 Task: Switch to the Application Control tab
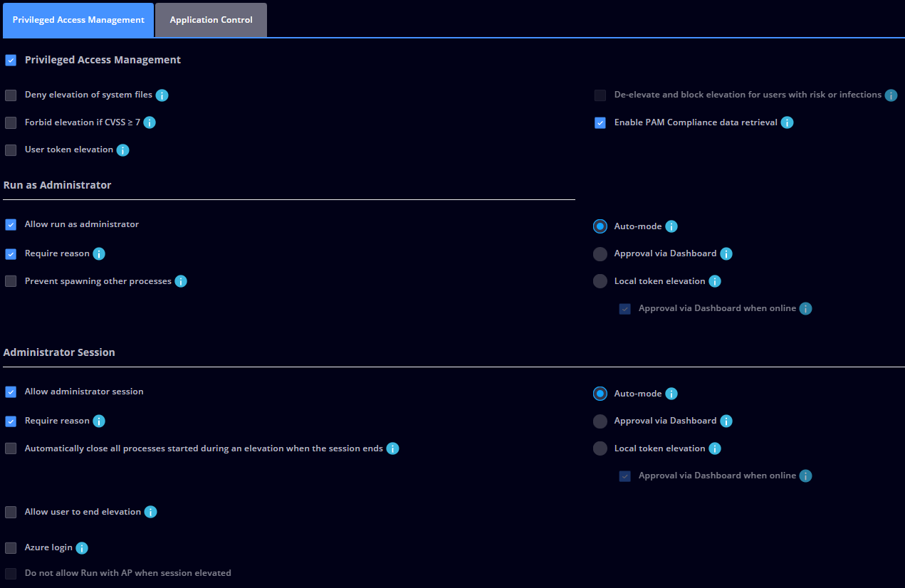point(211,20)
